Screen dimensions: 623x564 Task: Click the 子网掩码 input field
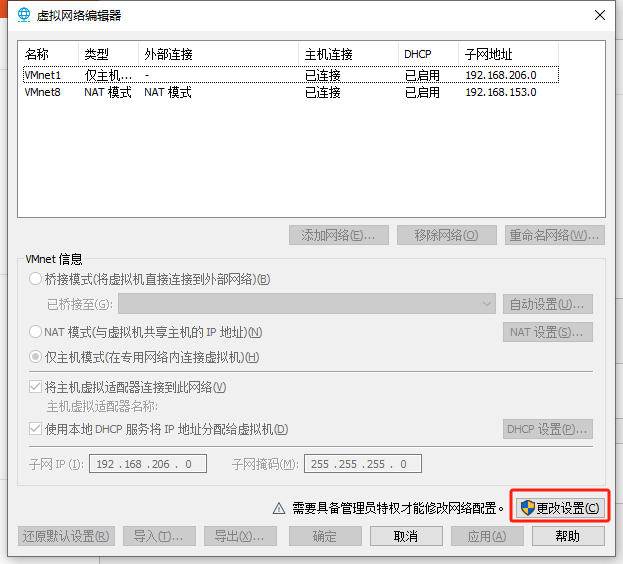[363, 464]
